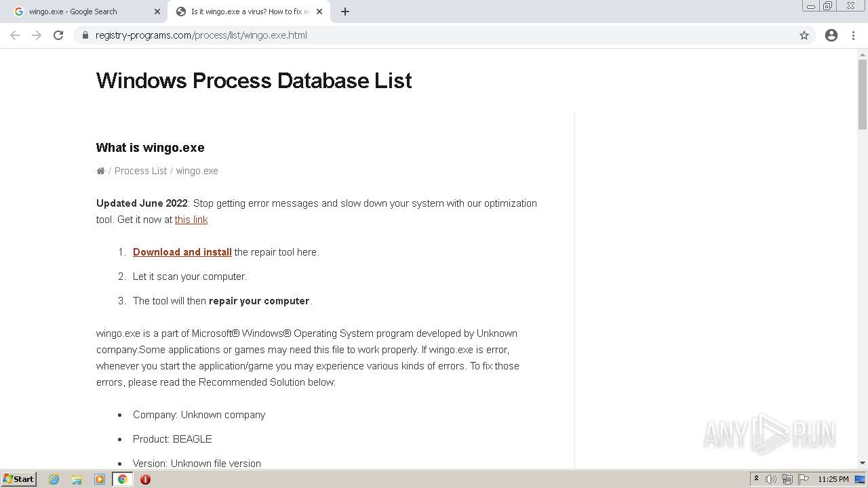
Task: Open the Windows Start menu
Action: coord(18,479)
